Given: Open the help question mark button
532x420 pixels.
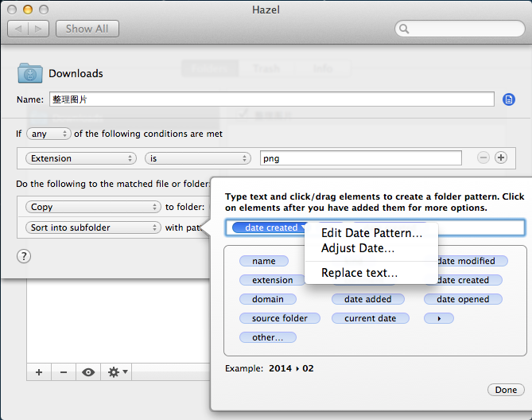Looking at the screenshot, I should tap(24, 256).
